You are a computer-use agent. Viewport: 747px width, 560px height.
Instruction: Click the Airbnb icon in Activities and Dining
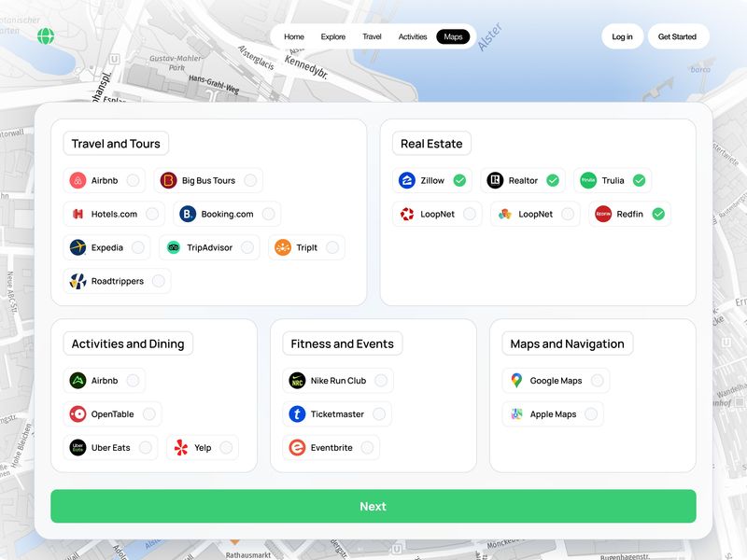pos(78,381)
